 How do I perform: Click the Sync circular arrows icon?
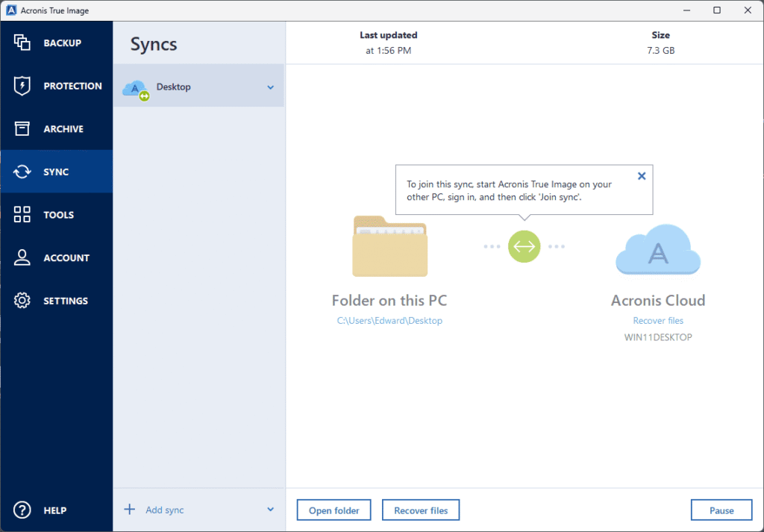coord(22,172)
